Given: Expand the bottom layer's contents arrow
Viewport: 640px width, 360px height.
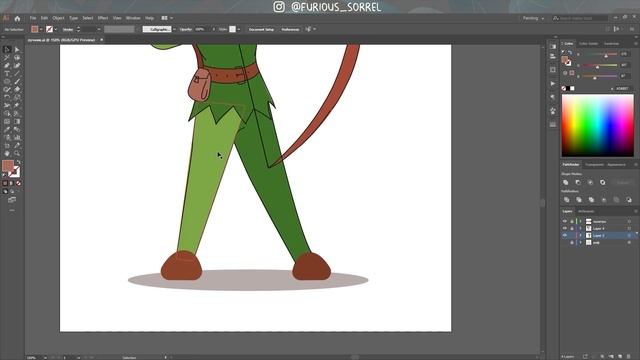Looking at the screenshot, I should (x=580, y=242).
